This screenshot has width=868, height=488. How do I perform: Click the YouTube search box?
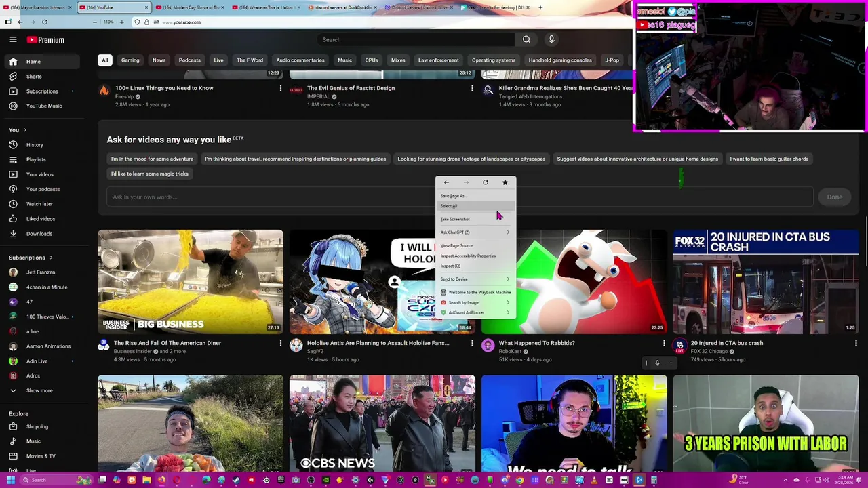tap(416, 39)
